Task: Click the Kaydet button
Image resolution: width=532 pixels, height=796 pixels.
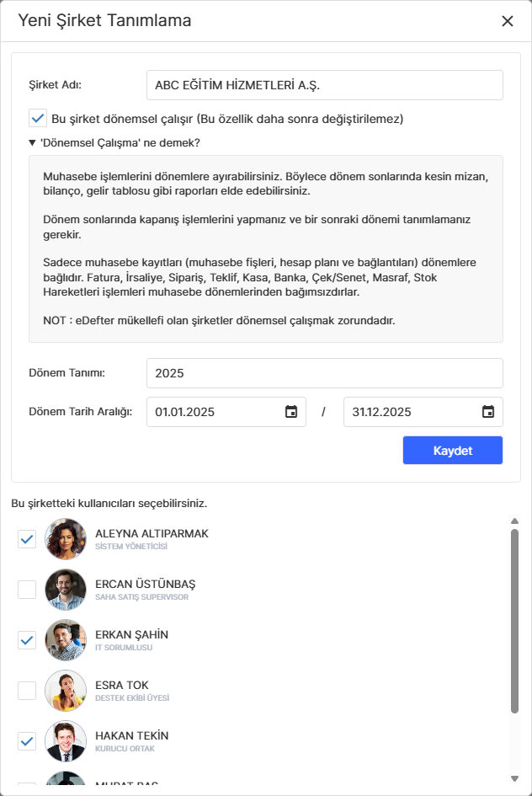Action: click(x=453, y=450)
